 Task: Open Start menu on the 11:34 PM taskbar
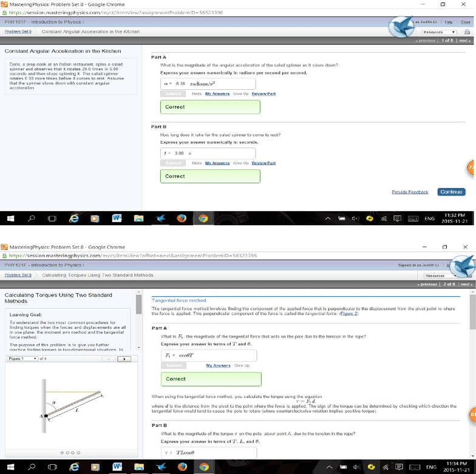11,467
